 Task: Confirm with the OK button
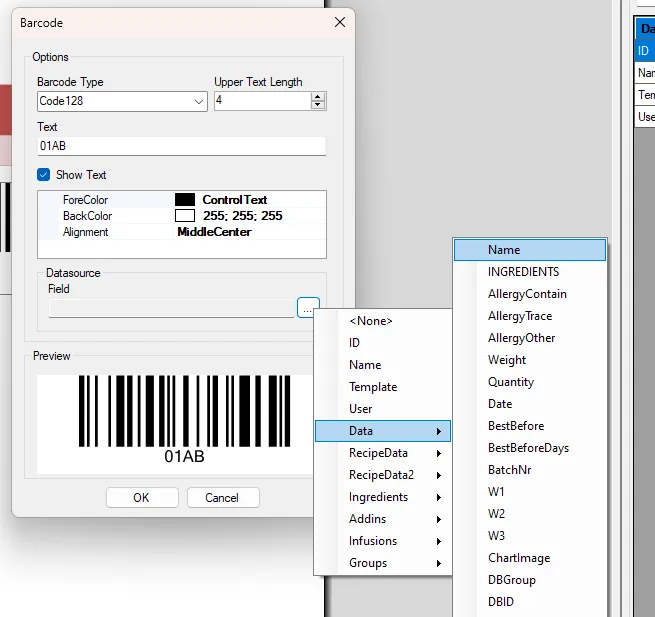(142, 498)
